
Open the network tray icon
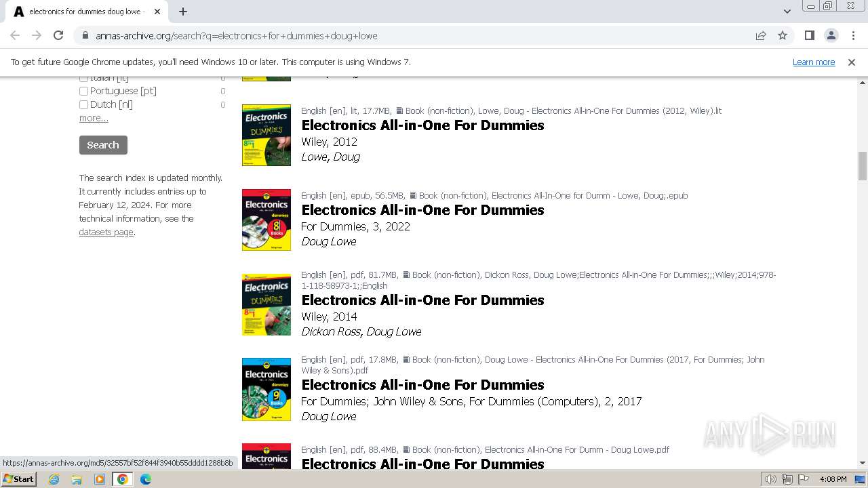coord(787,479)
